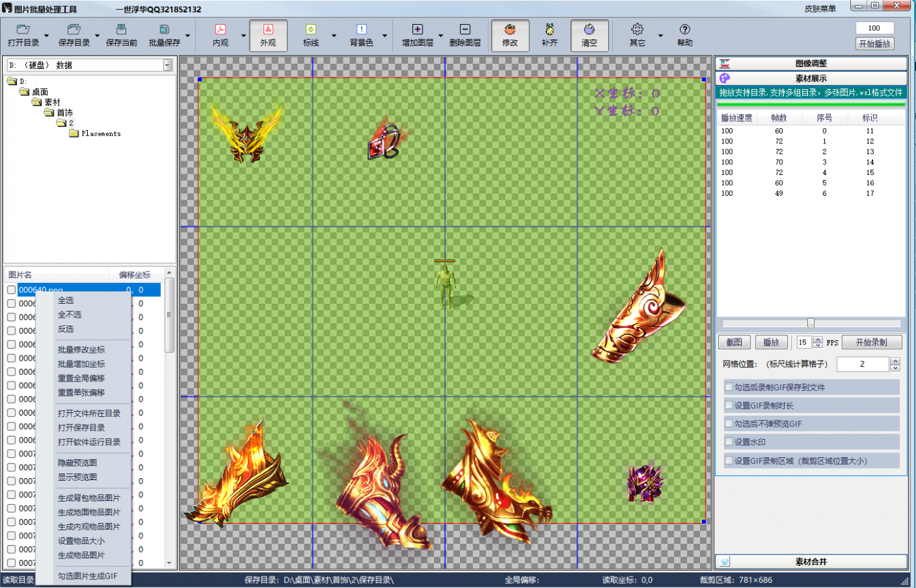Click the 增加图层 add layer icon
The height and width of the screenshot is (588, 916).
417,30
